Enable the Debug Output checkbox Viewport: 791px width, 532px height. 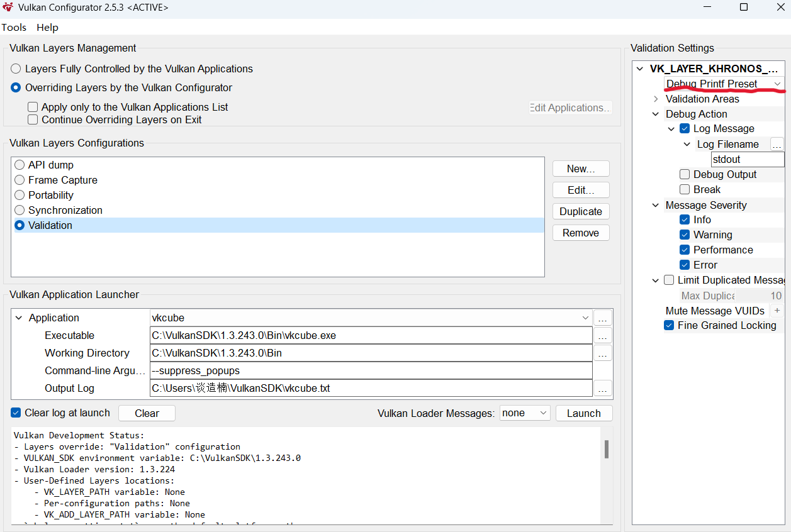pos(685,174)
